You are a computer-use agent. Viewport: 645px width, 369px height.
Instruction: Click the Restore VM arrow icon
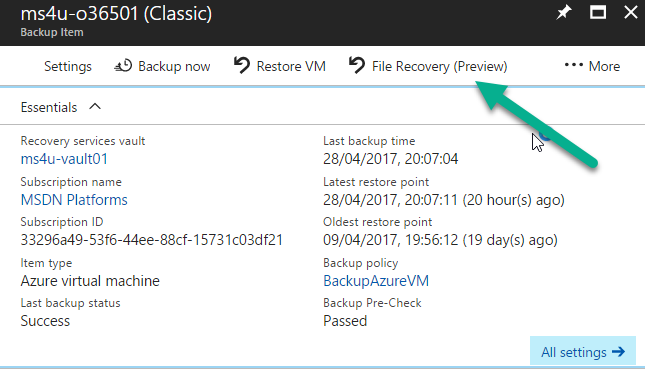pos(241,65)
